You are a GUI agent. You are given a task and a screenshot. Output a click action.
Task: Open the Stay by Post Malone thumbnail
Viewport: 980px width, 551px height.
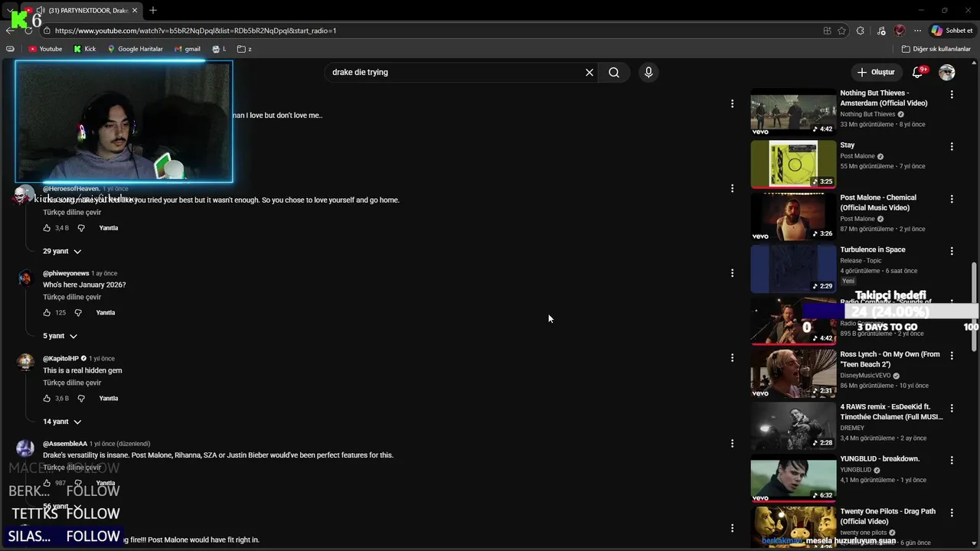[x=793, y=164]
